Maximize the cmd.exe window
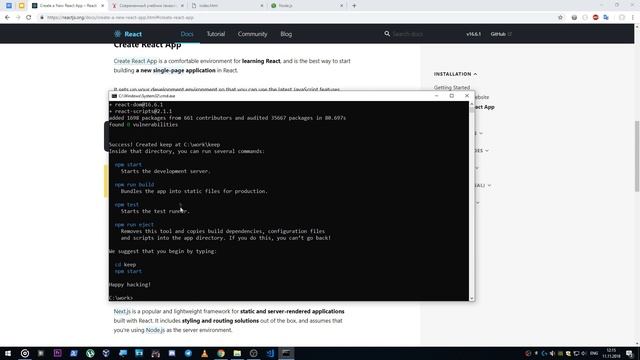 coord(451,96)
